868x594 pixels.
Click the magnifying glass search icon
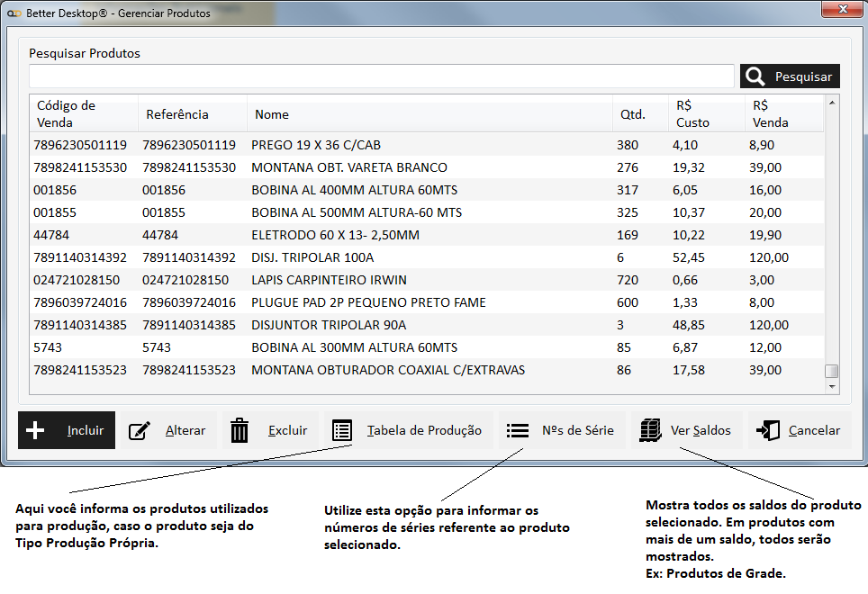click(755, 76)
